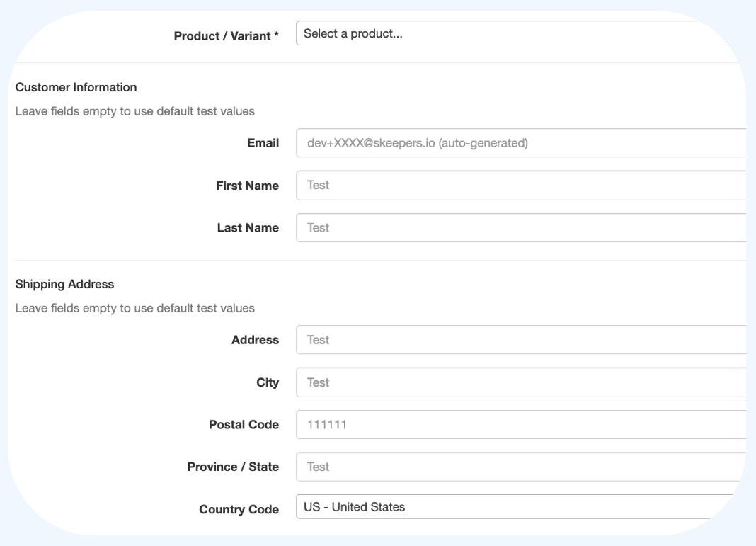Click the Last Name label text

pyautogui.click(x=248, y=228)
